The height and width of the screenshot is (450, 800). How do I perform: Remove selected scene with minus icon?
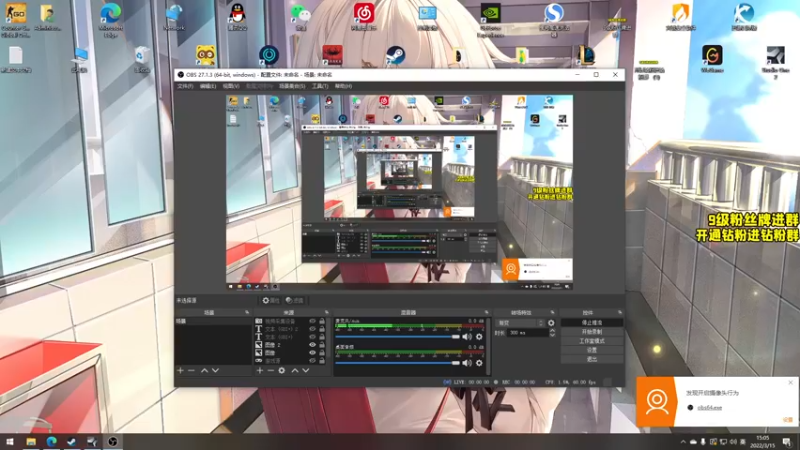191,370
